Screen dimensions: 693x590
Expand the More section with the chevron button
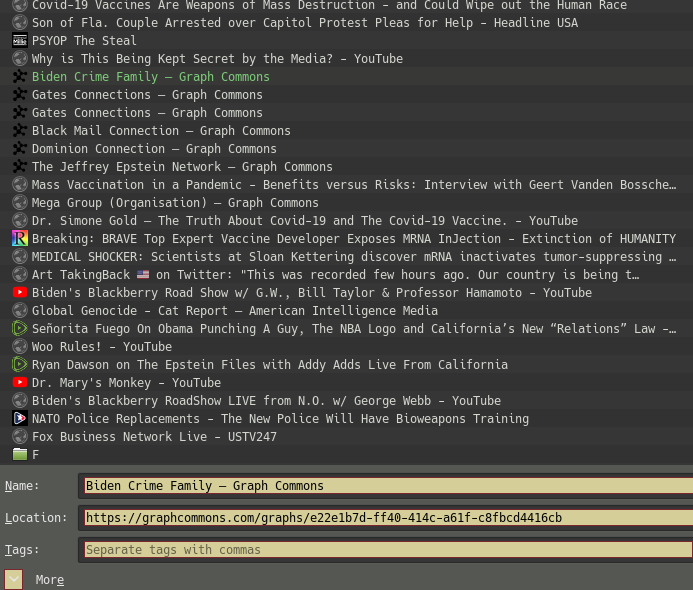click(13, 579)
